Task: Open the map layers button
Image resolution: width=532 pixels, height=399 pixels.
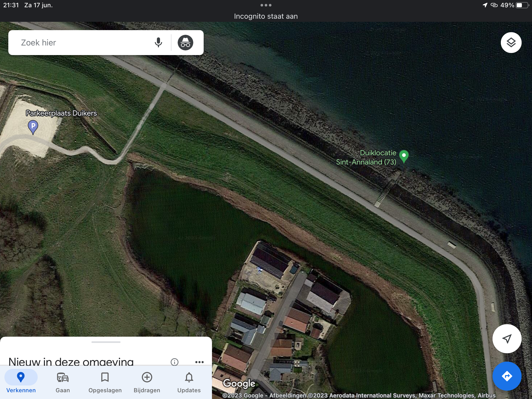Action: pyautogui.click(x=511, y=43)
